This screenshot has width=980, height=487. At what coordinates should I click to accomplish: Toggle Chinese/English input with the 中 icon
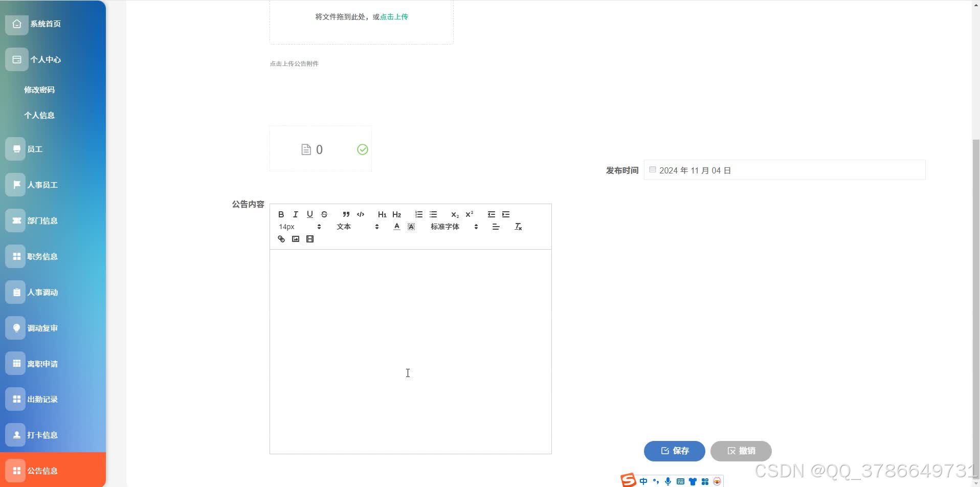(643, 480)
